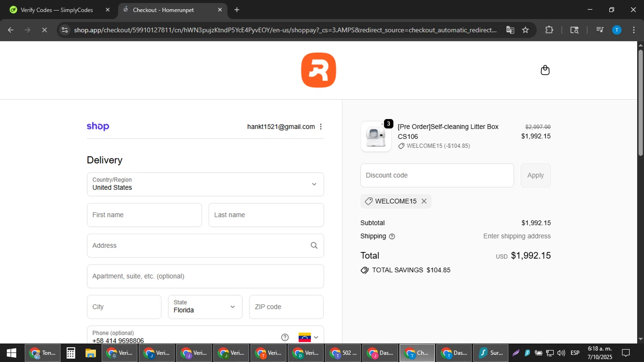Image resolution: width=644 pixels, height=362 pixels.
Task: Click the hankt1521@gmail.com email text
Action: (281, 127)
